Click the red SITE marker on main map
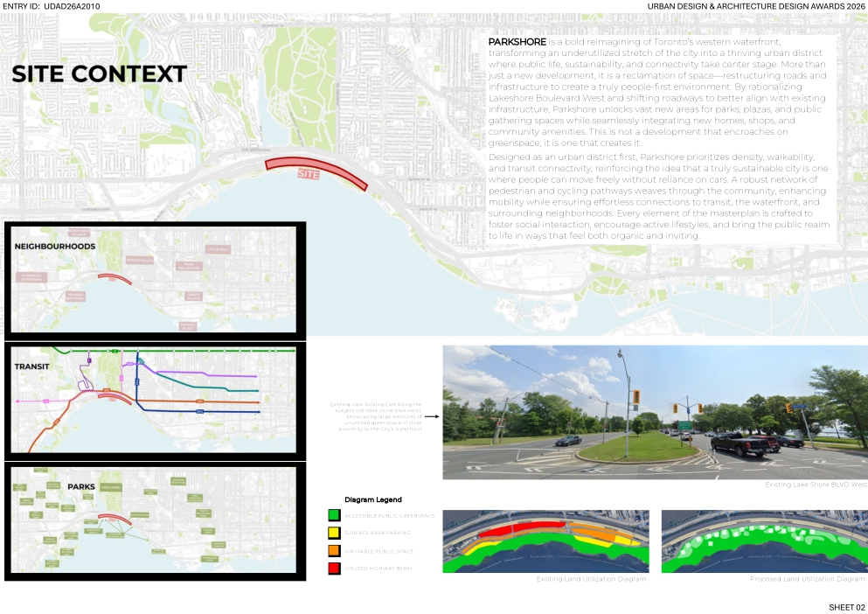This screenshot has height=614, width=868. tap(315, 171)
